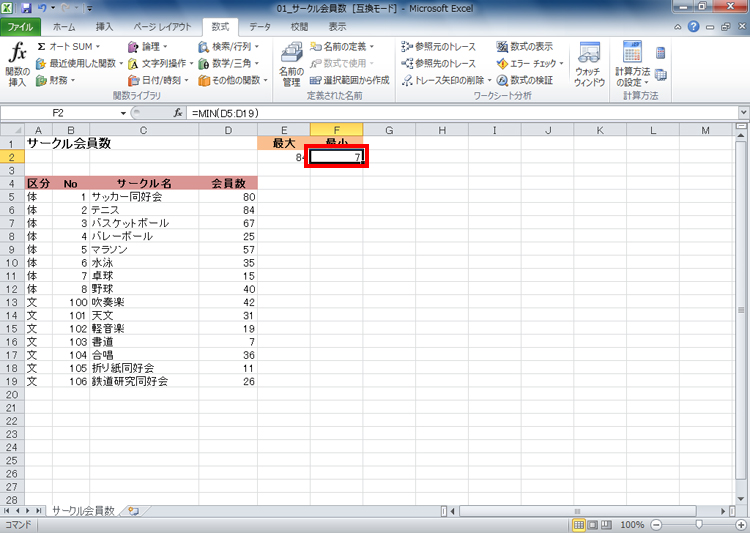Click the Redo icon

[x=66, y=8]
